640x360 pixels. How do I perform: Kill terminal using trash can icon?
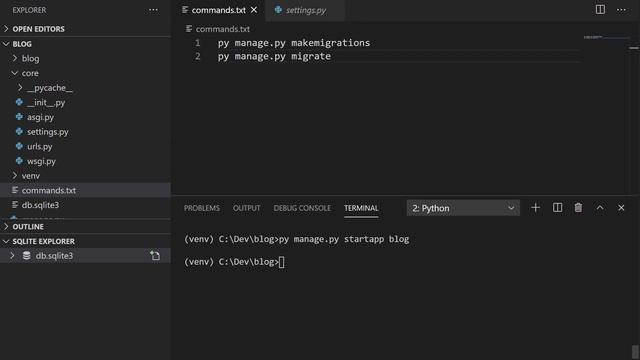click(x=578, y=208)
